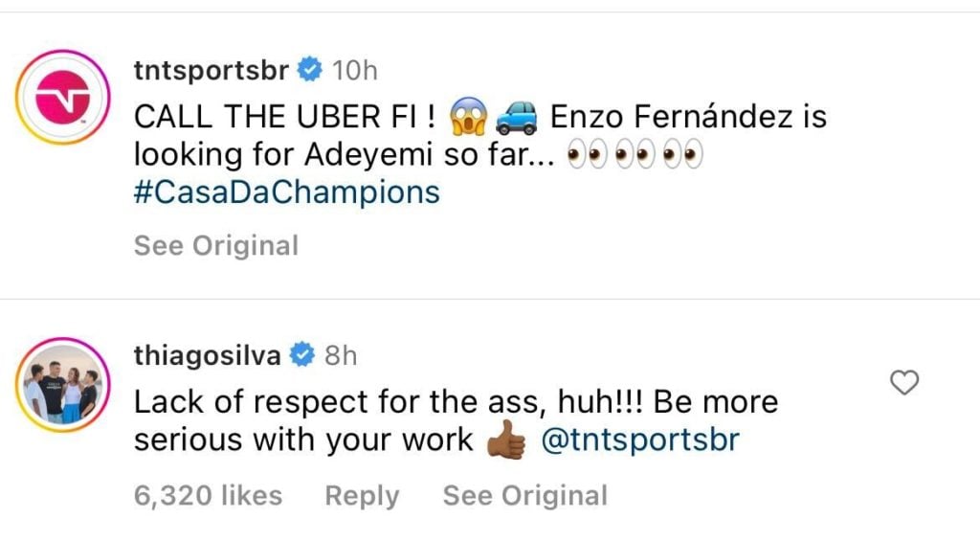This screenshot has height=541, width=980.
Task: Open the thiagosilva profile picture
Action: (x=62, y=385)
